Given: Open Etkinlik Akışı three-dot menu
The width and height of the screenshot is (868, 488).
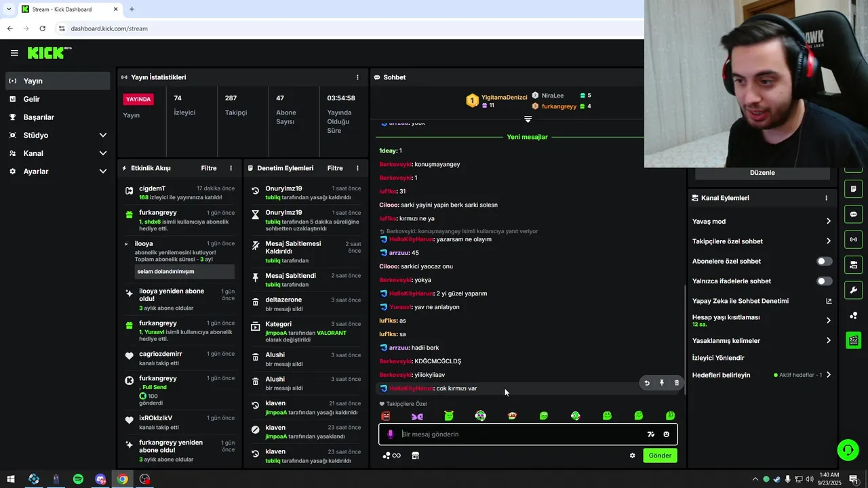Looking at the screenshot, I should pyautogui.click(x=231, y=168).
